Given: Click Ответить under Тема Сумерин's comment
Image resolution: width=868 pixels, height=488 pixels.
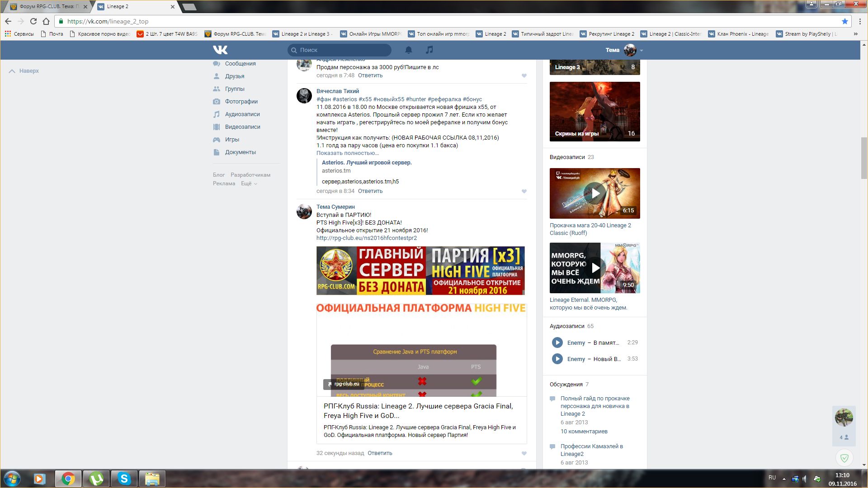Looking at the screenshot, I should 379,453.
